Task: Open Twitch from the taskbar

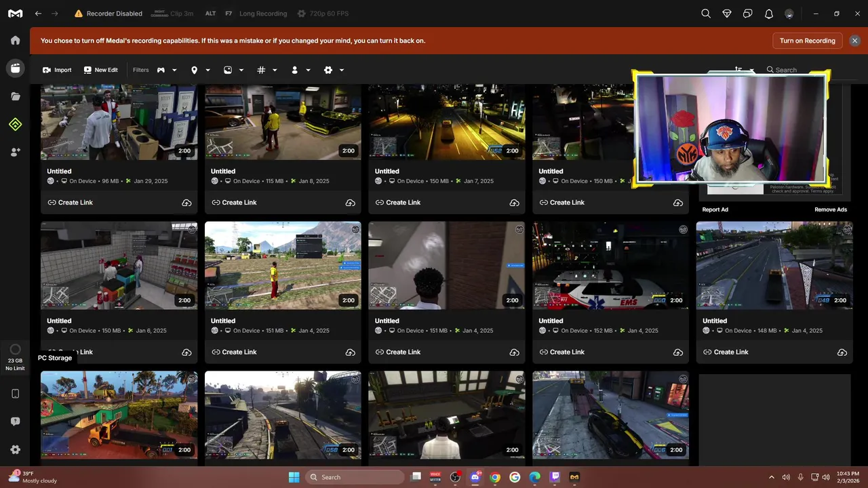Action: pos(555,477)
